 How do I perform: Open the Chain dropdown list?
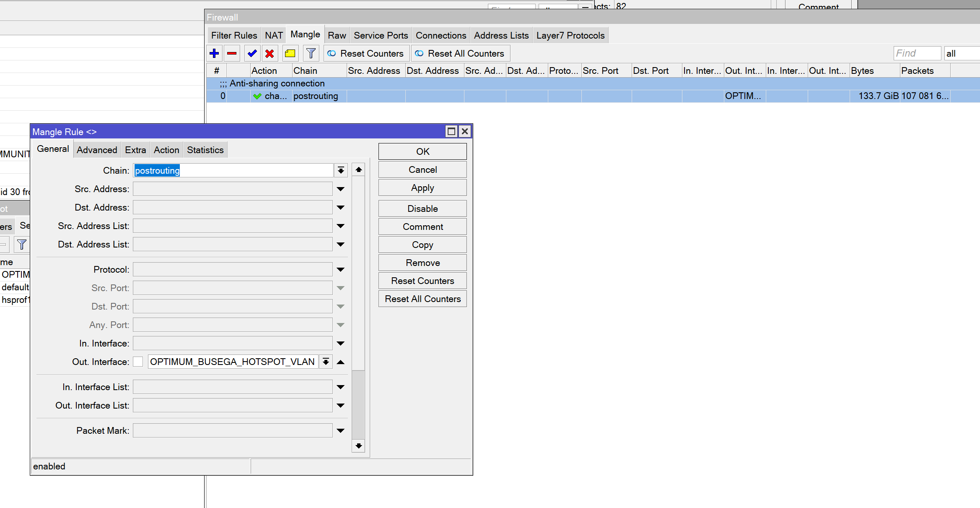tap(341, 170)
